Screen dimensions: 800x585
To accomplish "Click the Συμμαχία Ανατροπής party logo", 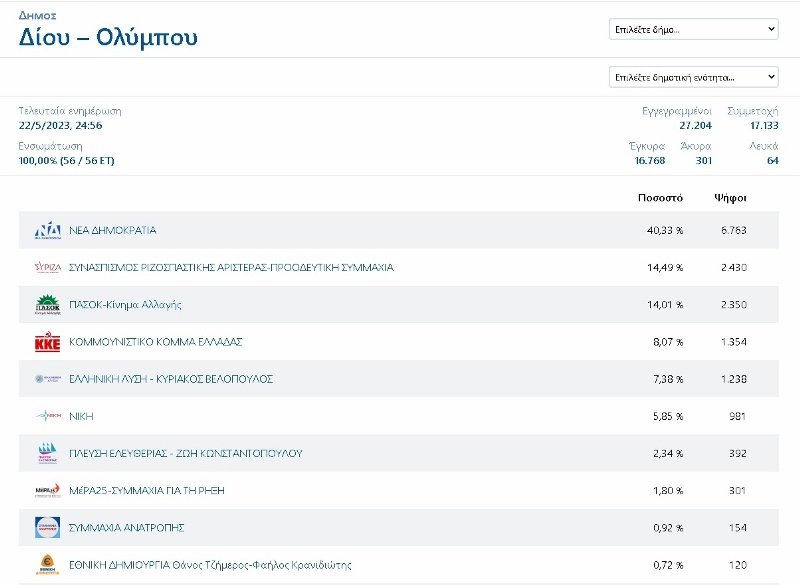I will [47, 527].
